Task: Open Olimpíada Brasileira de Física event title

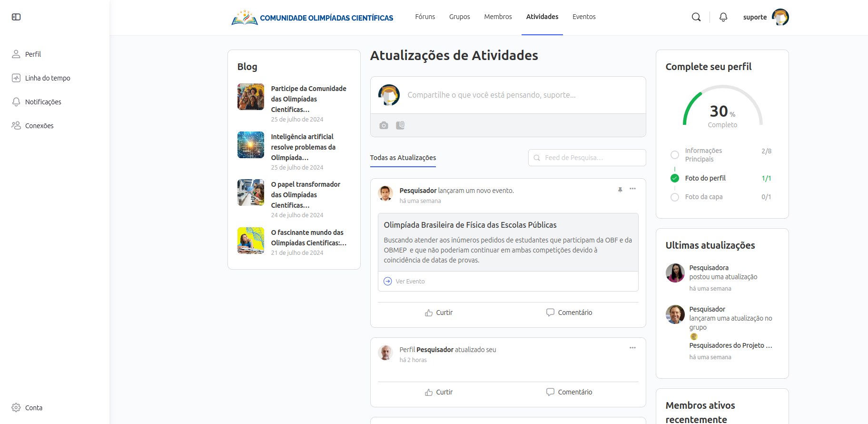Action: click(x=470, y=225)
